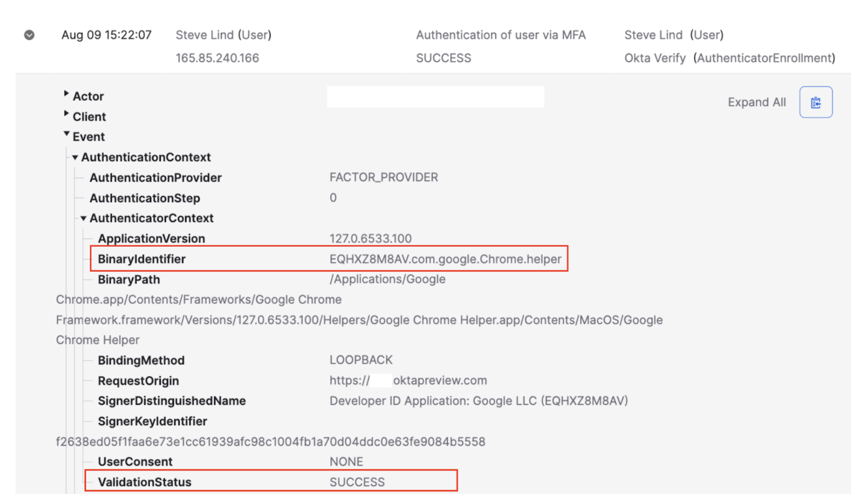This screenshot has height=500, width=868.
Task: Click IP address 165.85.240.166
Action: pos(217,58)
